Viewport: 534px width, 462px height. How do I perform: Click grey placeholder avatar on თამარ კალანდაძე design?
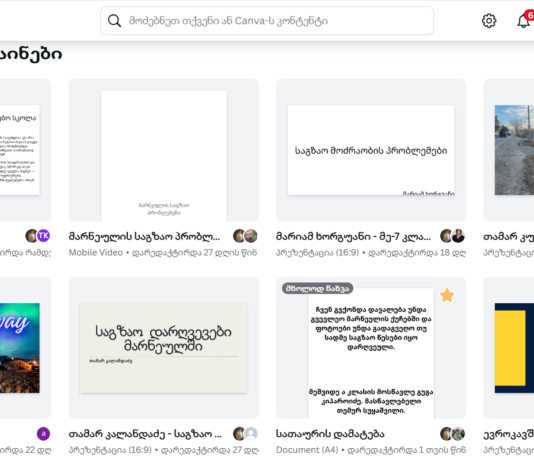tap(251, 434)
